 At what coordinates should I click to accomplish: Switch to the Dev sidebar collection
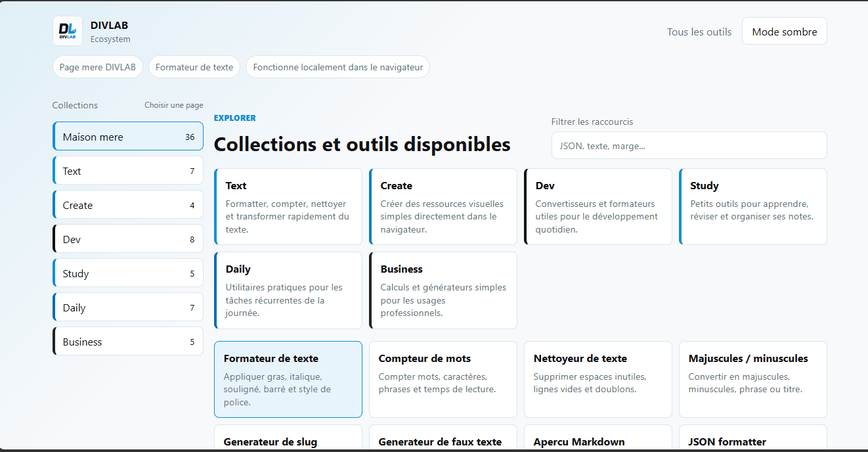click(128, 239)
